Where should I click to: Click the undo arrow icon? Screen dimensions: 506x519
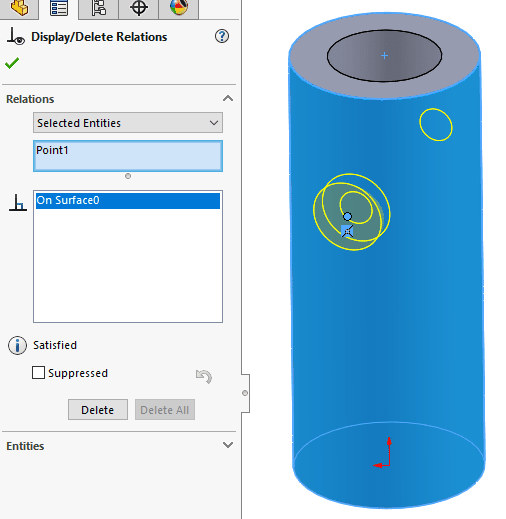pyautogui.click(x=204, y=376)
